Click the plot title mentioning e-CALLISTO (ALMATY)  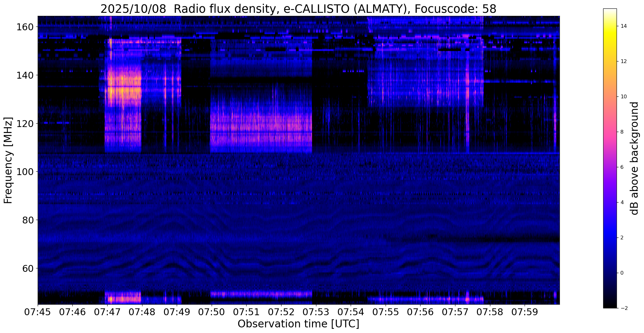pyautogui.click(x=298, y=9)
